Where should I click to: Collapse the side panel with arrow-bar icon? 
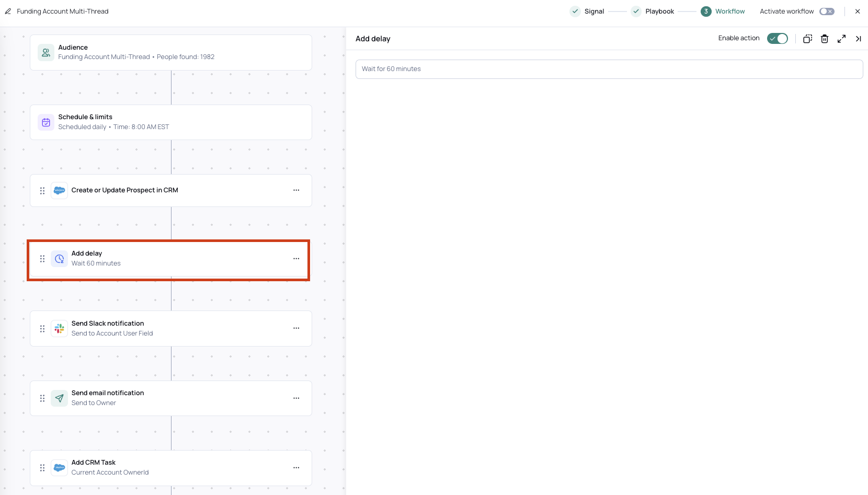pos(858,39)
